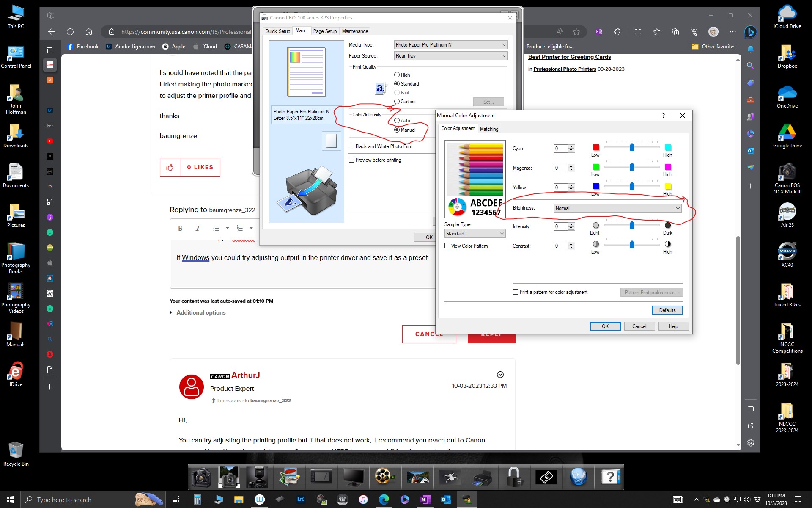The height and width of the screenshot is (508, 812).
Task: Open Best Printer for Greeting Cards link
Action: [569, 57]
